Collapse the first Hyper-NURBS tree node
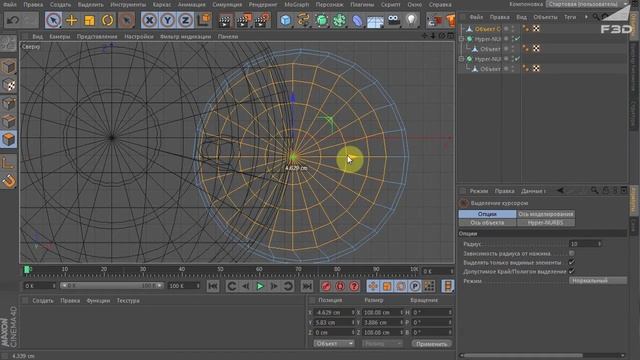Image resolution: width=640 pixels, height=360 pixels. [462, 39]
